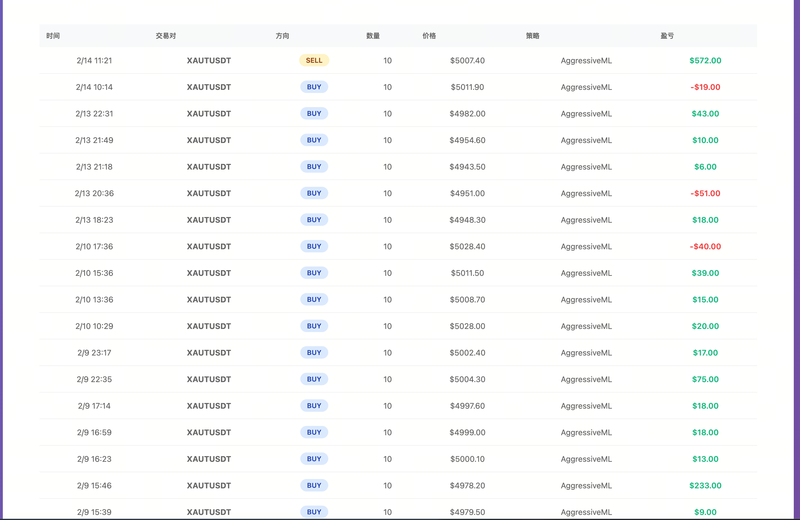Click the 时间 column header

pos(53,36)
